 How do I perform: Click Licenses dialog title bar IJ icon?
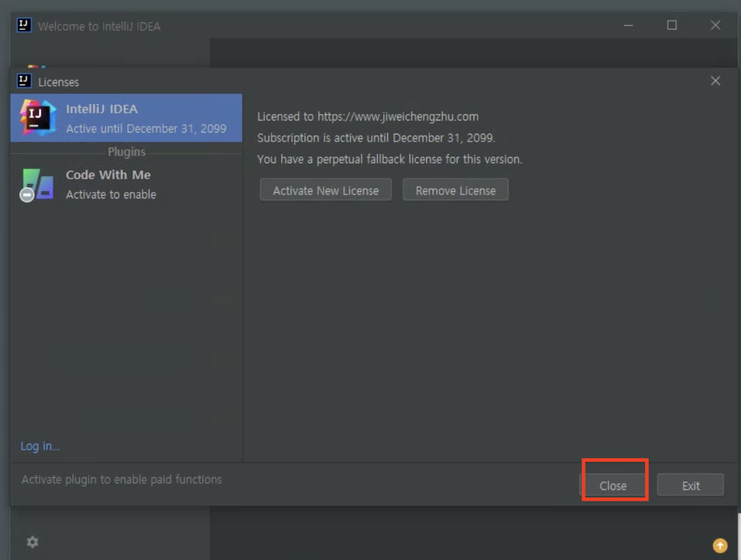[x=24, y=81]
